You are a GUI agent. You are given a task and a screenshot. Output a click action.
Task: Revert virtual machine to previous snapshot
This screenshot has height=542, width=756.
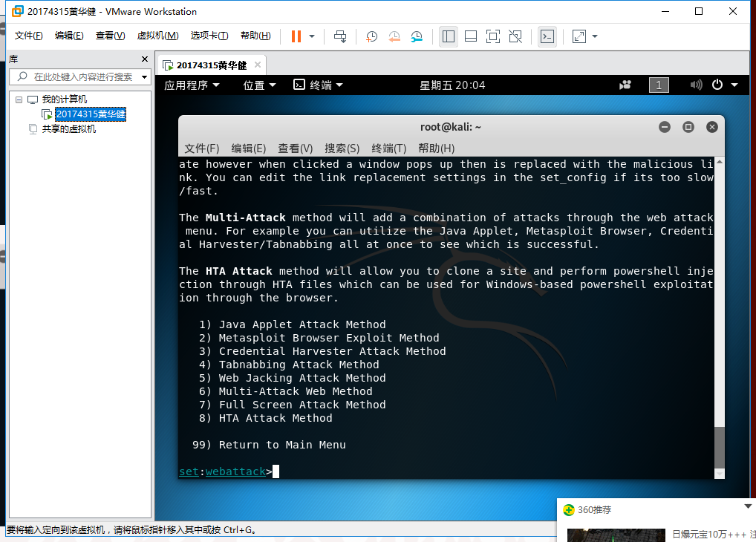394,36
